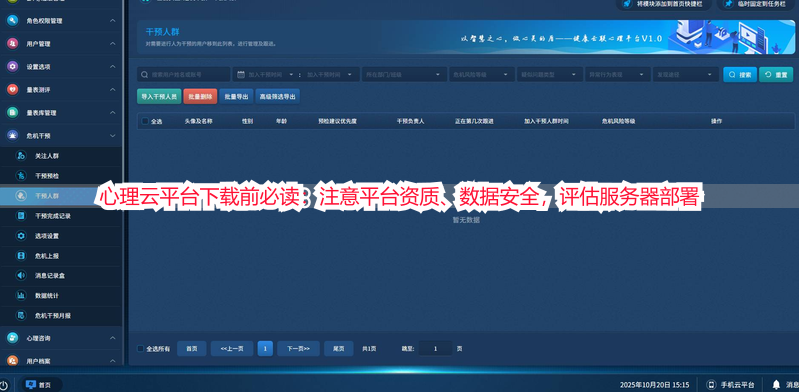The width and height of the screenshot is (799, 392).
Task: Click the 高级筛选导出 button
Action: click(x=277, y=96)
